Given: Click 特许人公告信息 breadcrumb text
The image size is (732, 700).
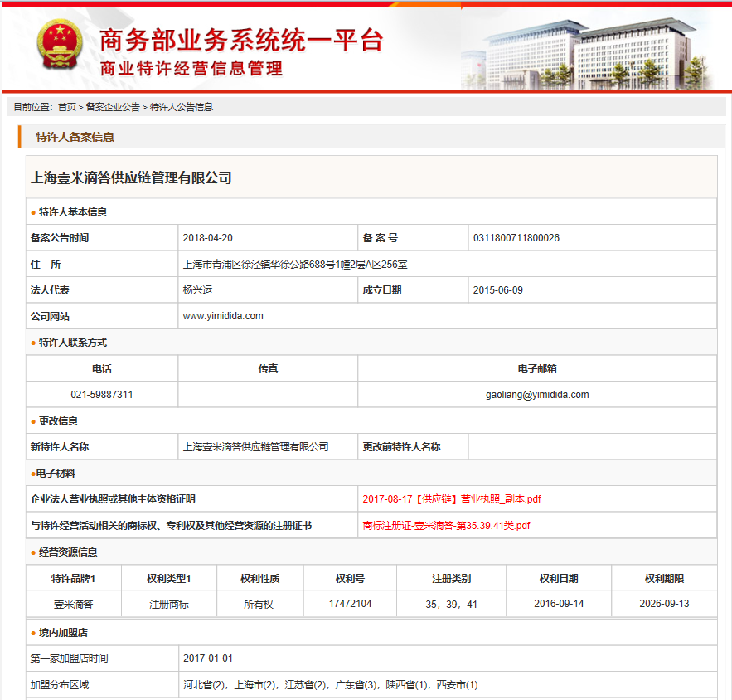Looking at the screenshot, I should (181, 107).
